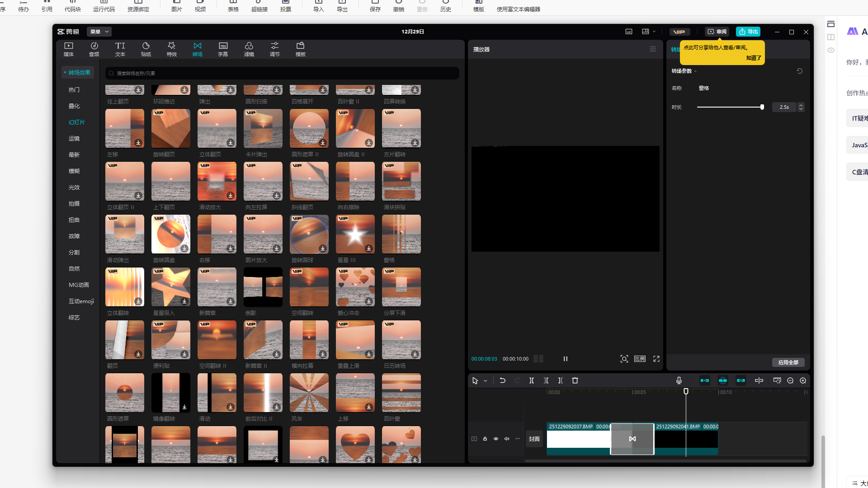Click the delete trash icon in timeline toolbar
The image size is (868, 488).
tap(575, 380)
